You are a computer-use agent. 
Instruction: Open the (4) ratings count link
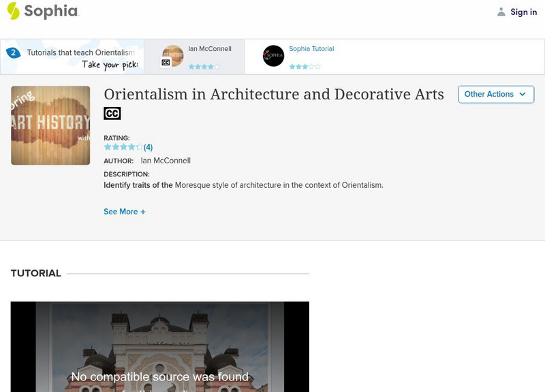pyautogui.click(x=148, y=147)
